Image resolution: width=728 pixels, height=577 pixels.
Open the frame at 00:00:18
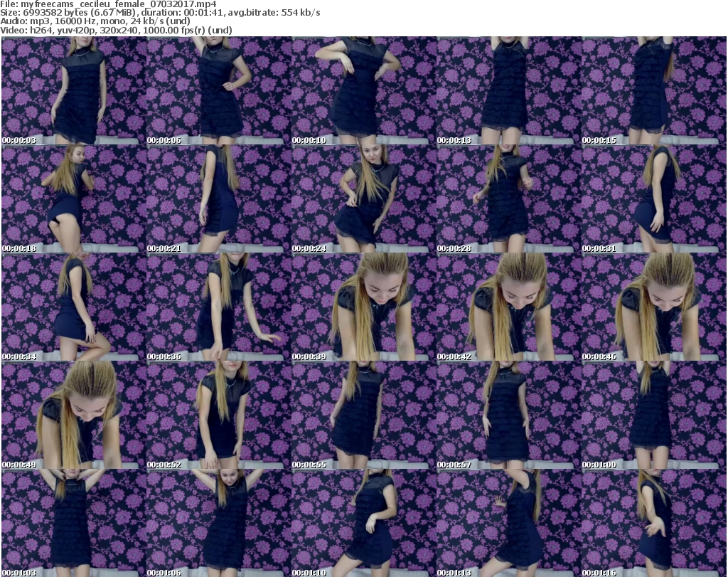tap(74, 198)
